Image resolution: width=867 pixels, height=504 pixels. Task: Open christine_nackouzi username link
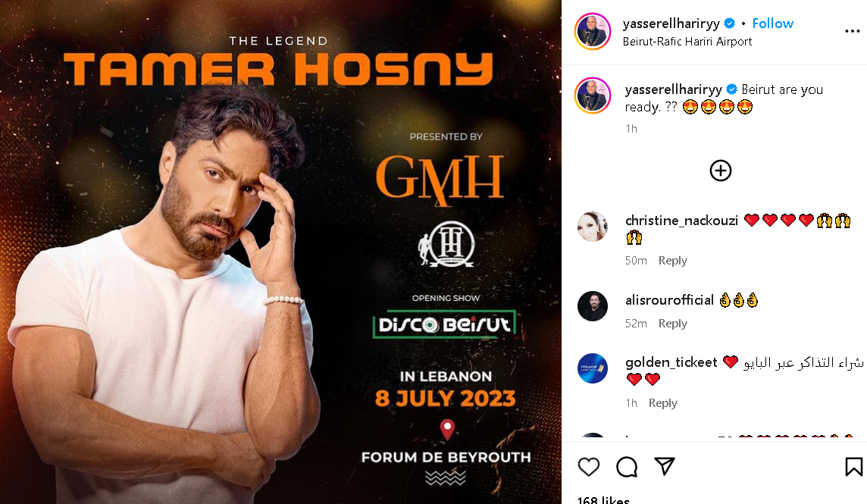681,221
